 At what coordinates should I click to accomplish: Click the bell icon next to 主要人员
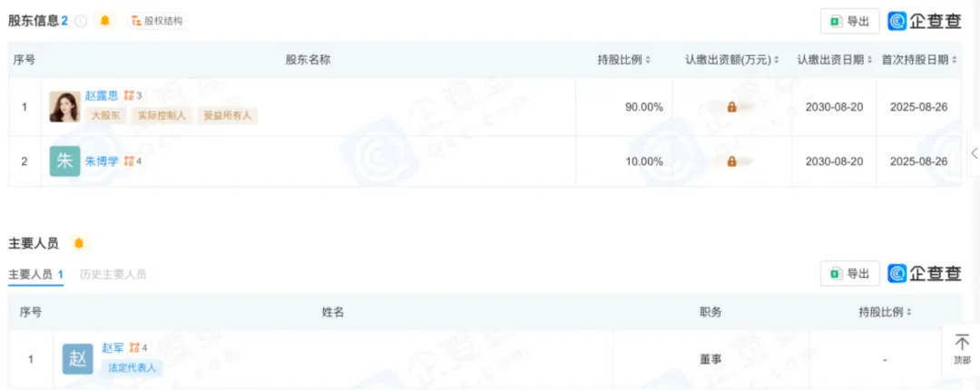(x=79, y=243)
